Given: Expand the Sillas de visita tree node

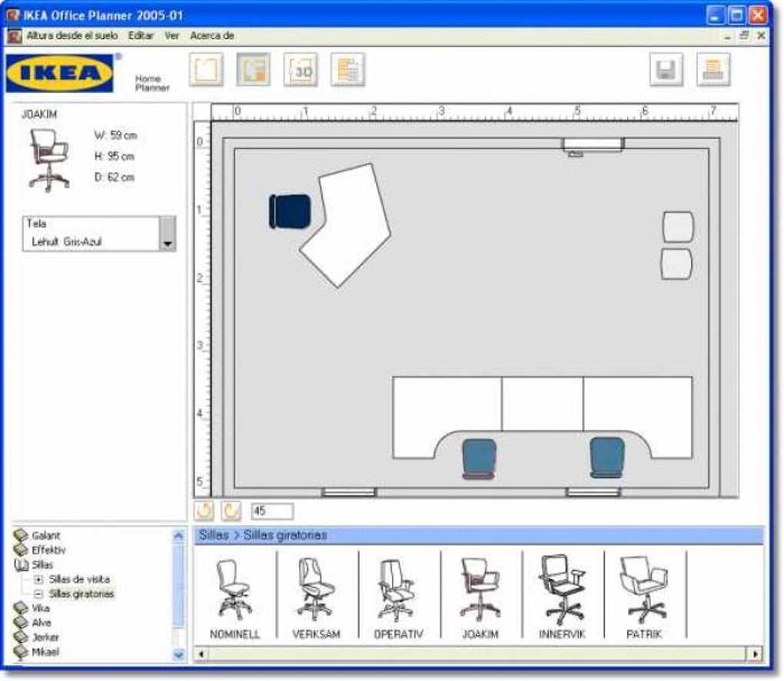Looking at the screenshot, I should pyautogui.click(x=38, y=580).
